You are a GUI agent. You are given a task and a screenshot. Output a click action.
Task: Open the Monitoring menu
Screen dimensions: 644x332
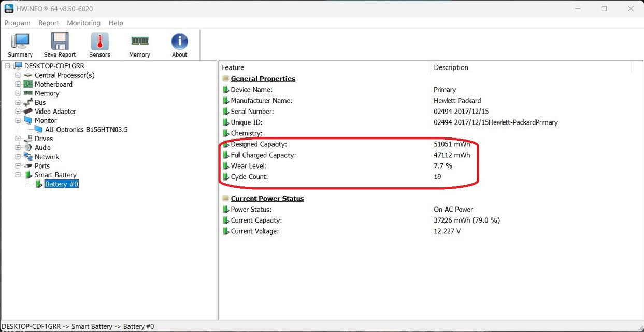(83, 23)
